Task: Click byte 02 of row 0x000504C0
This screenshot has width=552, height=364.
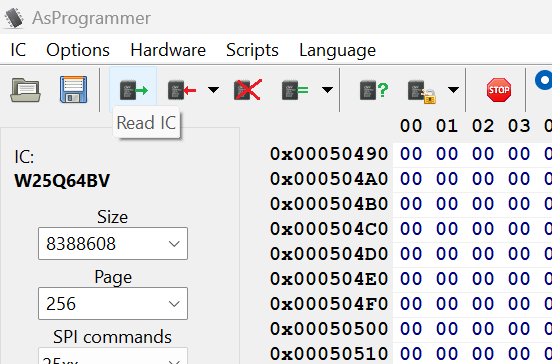Action: coord(483,229)
